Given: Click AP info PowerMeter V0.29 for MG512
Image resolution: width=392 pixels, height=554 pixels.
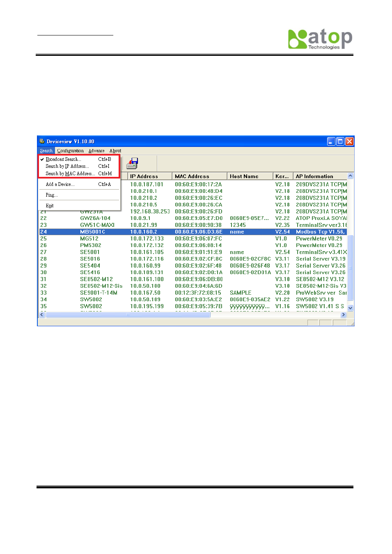Looking at the screenshot, I should point(319,238).
